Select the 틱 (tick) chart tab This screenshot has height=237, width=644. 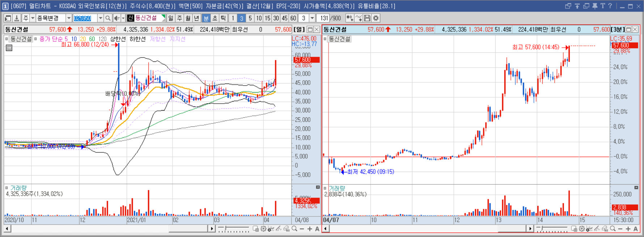point(223,18)
